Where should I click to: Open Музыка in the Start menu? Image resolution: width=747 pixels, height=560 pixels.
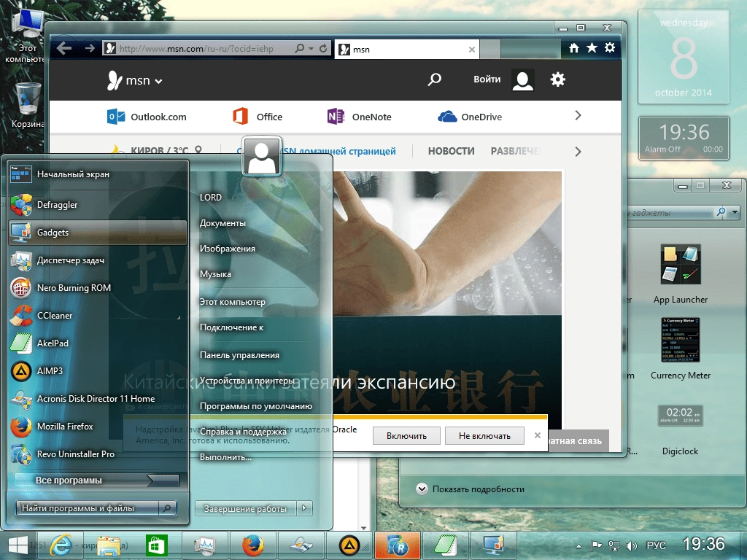(x=215, y=274)
